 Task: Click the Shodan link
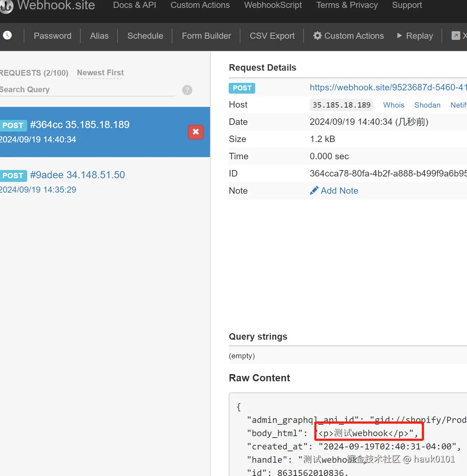click(427, 105)
